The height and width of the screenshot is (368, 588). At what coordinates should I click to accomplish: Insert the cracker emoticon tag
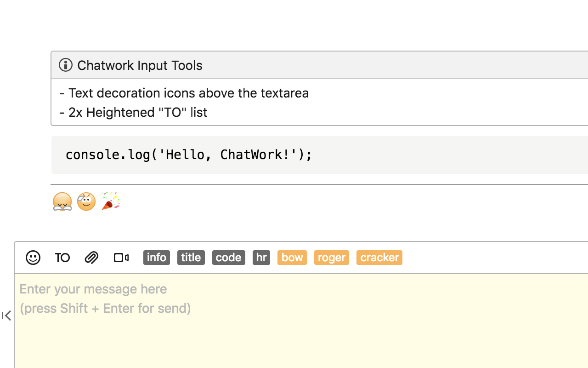[379, 258]
